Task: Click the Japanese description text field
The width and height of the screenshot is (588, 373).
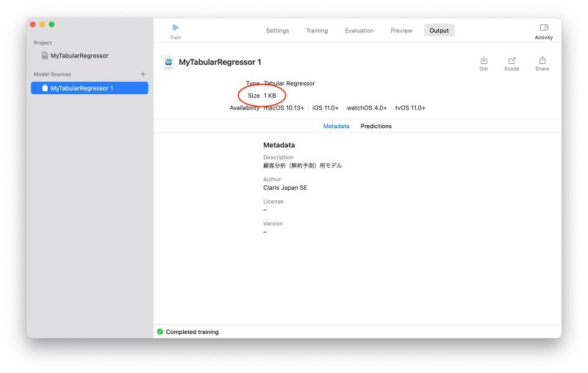Action: (x=303, y=166)
